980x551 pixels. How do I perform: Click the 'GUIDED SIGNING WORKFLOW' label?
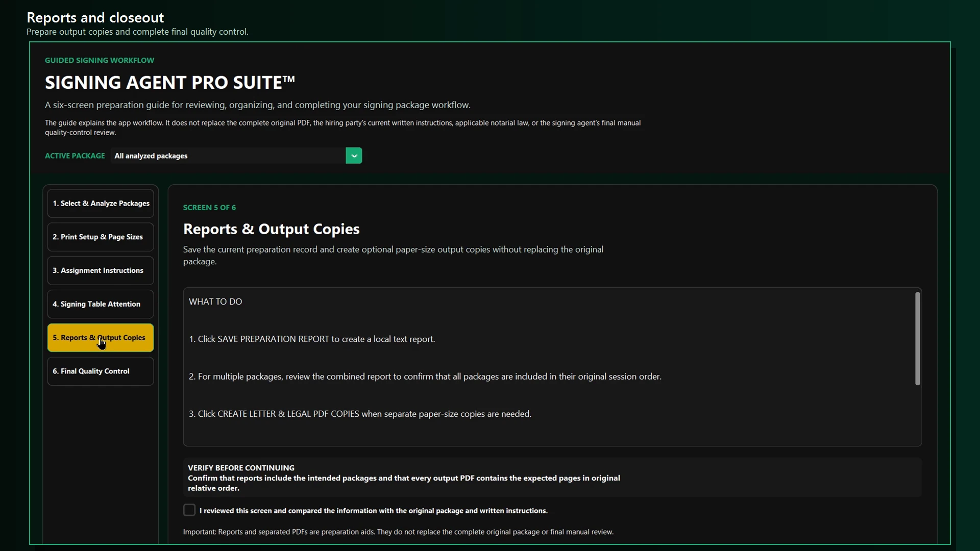pos(100,60)
